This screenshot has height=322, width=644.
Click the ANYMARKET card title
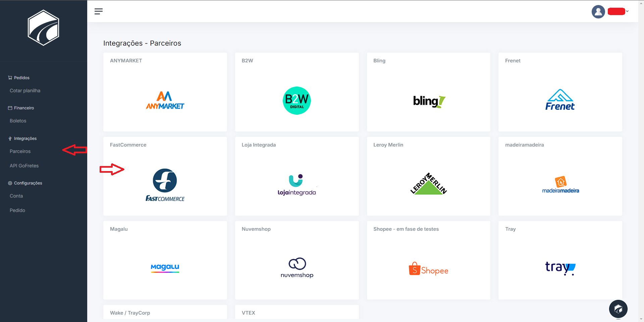(126, 61)
